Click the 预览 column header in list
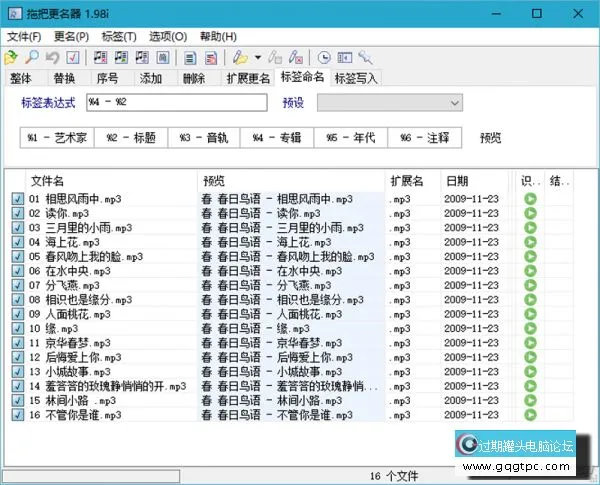Image resolution: width=600 pixels, height=485 pixels. (x=291, y=181)
